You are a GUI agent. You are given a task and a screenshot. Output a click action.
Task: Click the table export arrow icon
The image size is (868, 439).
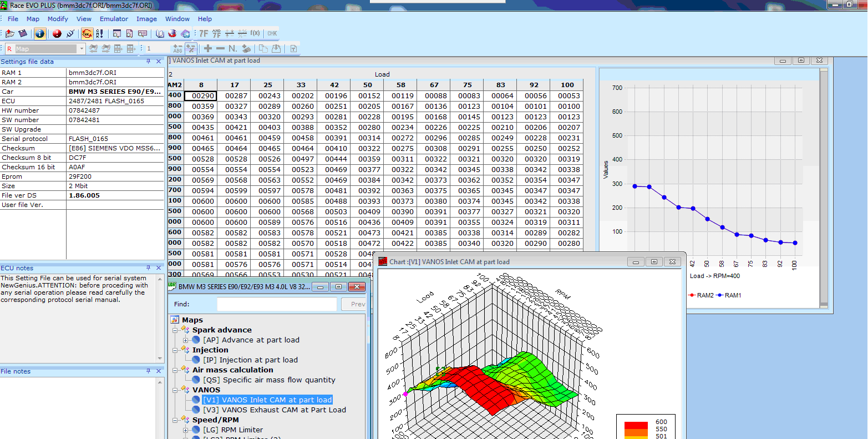[131, 49]
